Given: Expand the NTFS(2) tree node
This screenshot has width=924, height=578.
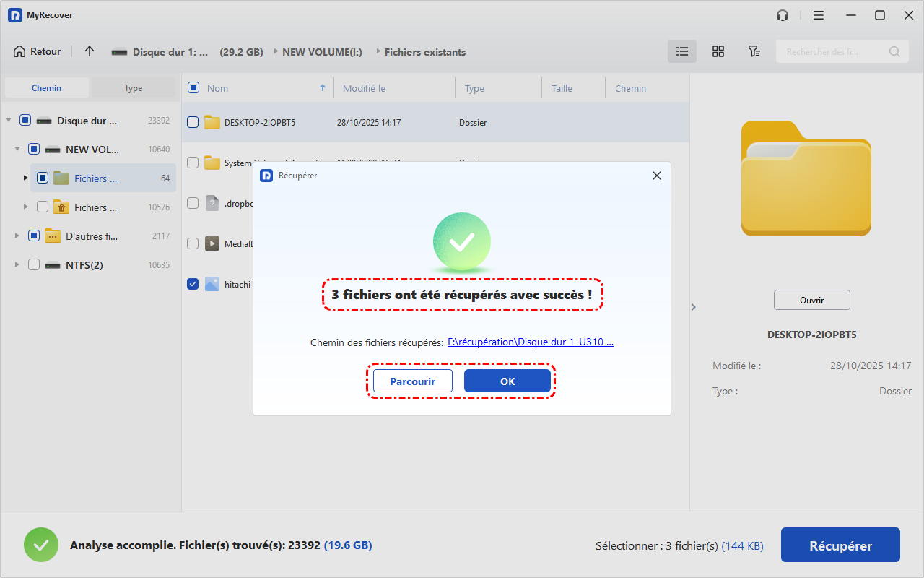Looking at the screenshot, I should click(17, 264).
